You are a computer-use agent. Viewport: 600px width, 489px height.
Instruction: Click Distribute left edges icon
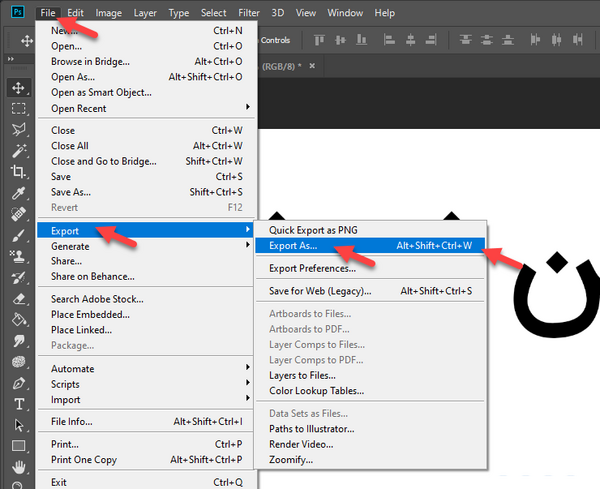[535, 39]
